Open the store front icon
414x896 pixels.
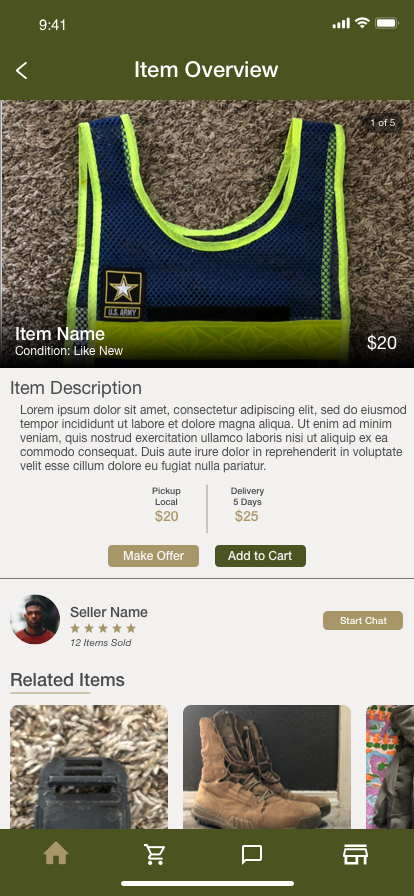pyautogui.click(x=355, y=854)
